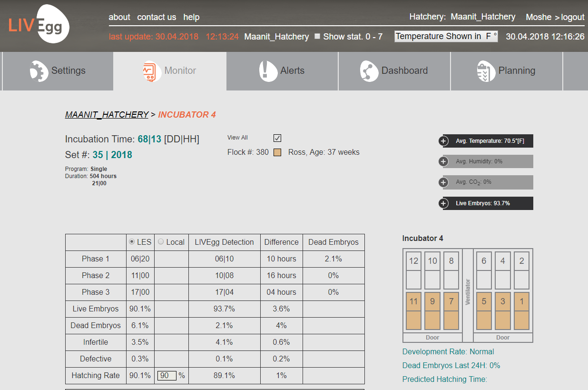This screenshot has width=588, height=390.
Task: Expand Avg. CO2 plus icon
Action: click(x=443, y=182)
